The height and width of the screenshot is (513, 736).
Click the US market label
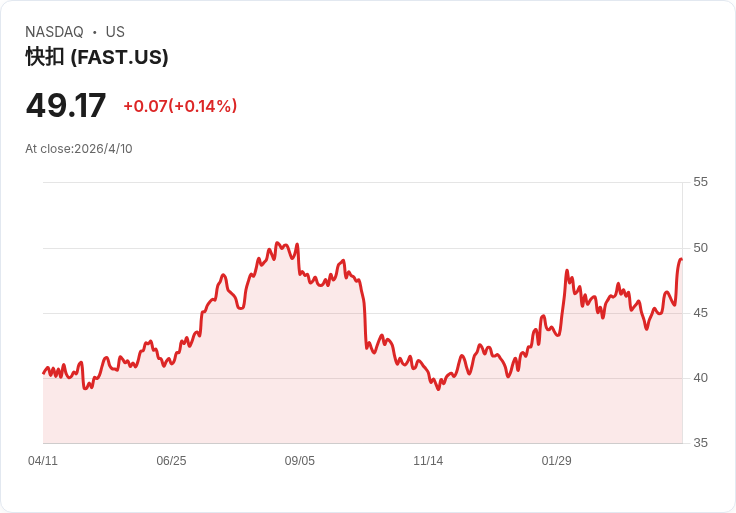tap(115, 32)
